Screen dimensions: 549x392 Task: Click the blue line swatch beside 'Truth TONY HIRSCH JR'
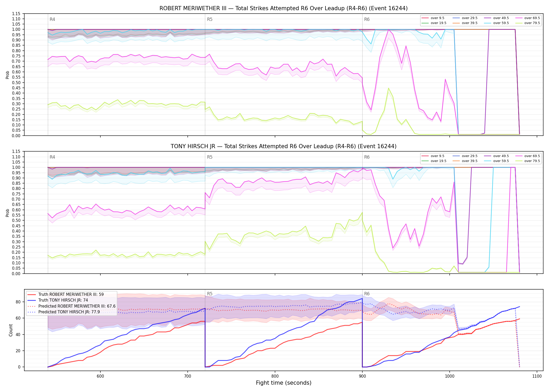(x=32, y=300)
